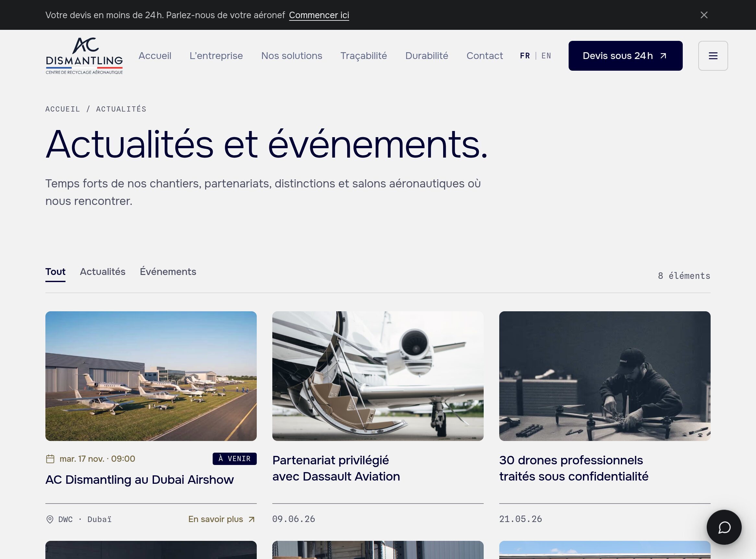The image size is (756, 559).
Task: Select the Événements filter tab
Action: (168, 272)
